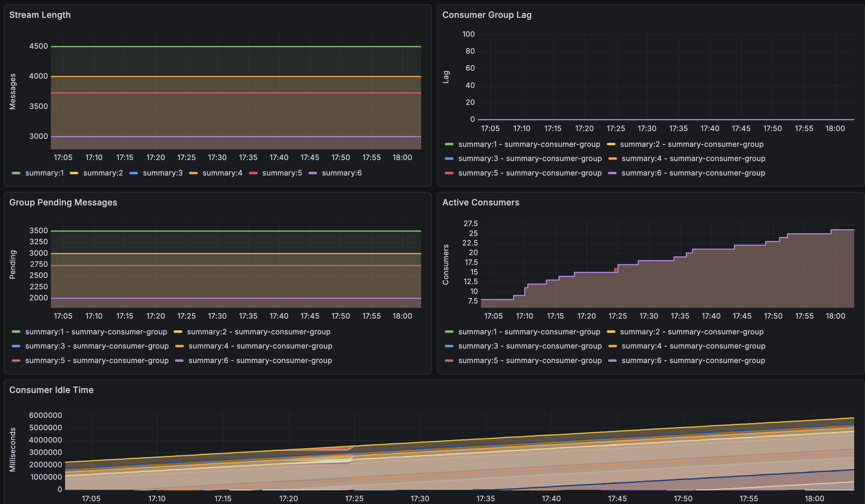
Task: Click summary:4 orange swatch in Consumer Group Lag legend
Action: pyautogui.click(x=612, y=159)
